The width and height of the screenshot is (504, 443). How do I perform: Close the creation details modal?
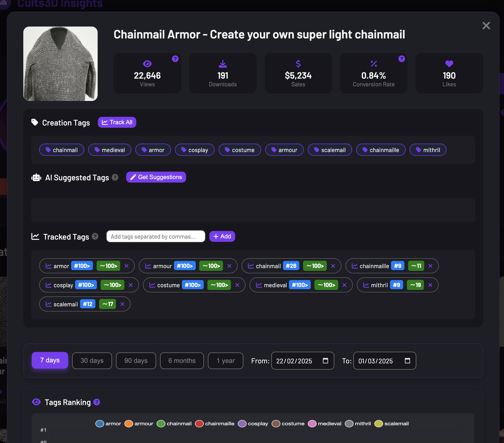point(486,26)
